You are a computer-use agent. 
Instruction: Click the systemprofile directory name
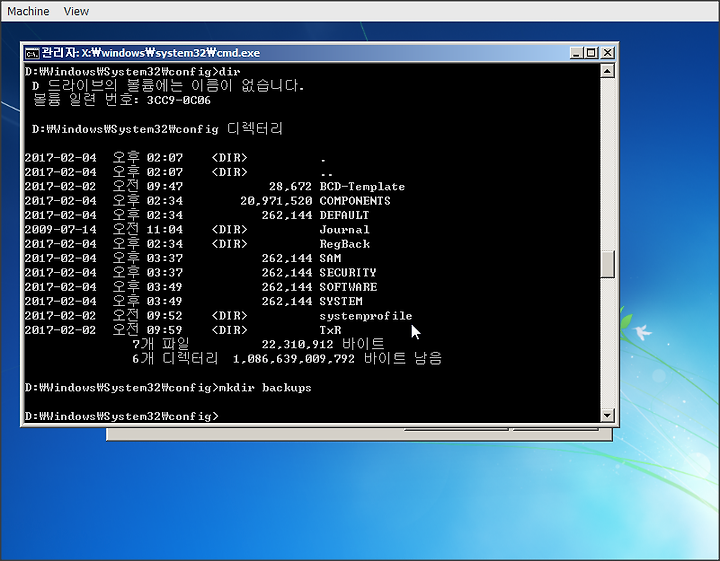coord(366,316)
